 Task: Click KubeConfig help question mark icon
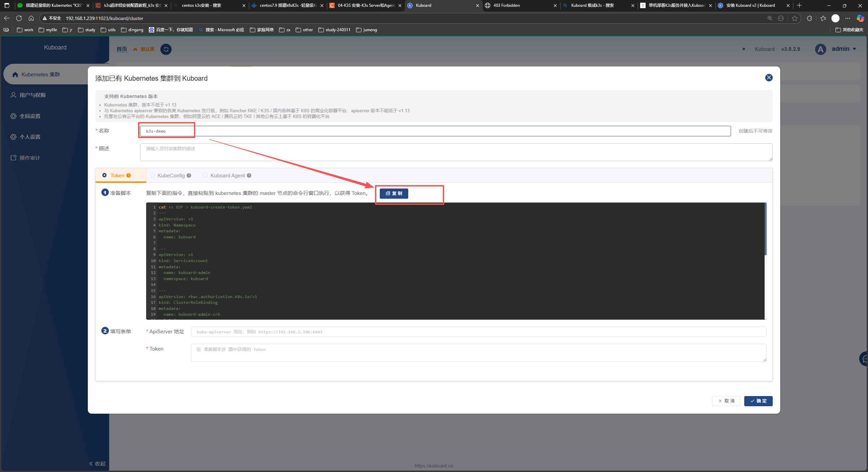(x=189, y=176)
